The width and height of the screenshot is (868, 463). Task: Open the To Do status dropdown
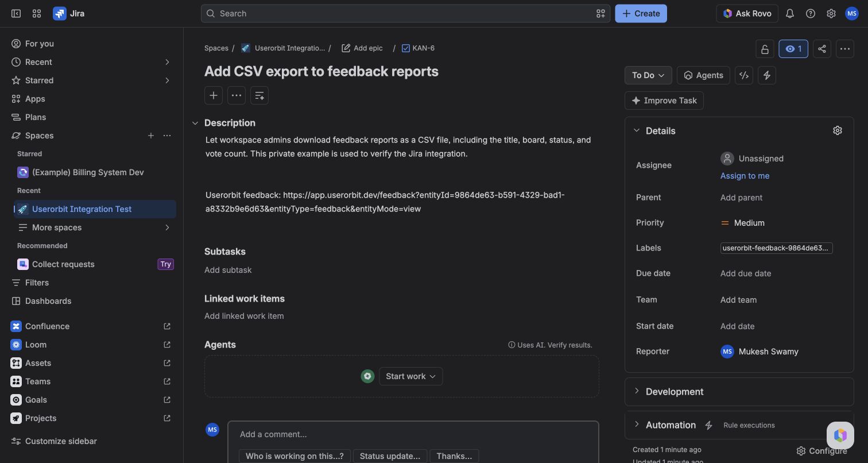coord(648,75)
